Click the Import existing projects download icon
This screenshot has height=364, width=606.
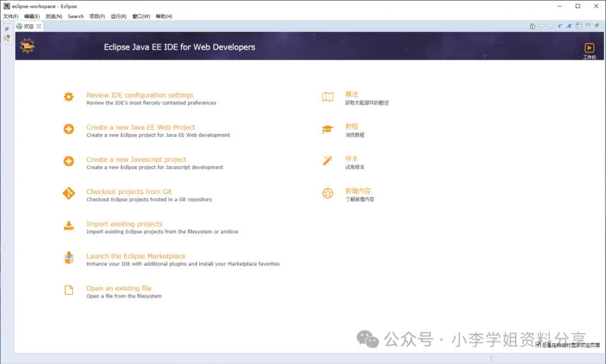click(69, 225)
